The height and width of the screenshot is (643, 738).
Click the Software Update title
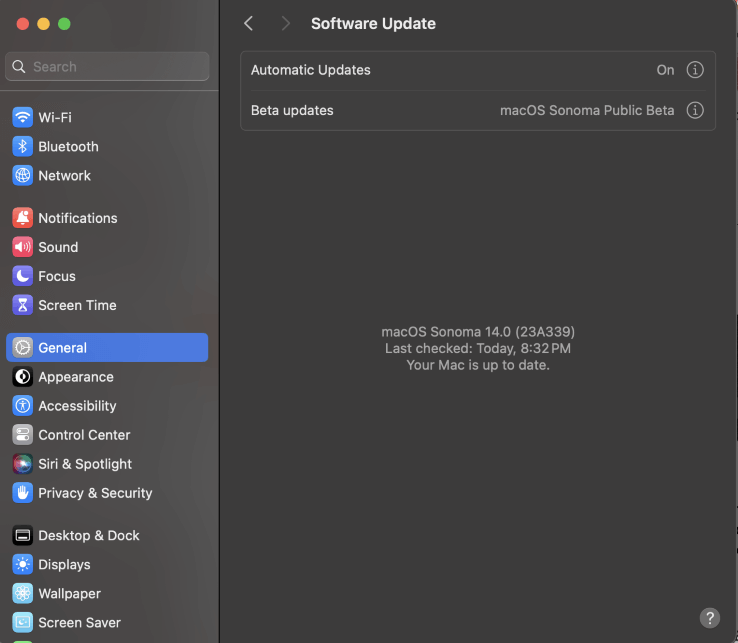(x=373, y=24)
